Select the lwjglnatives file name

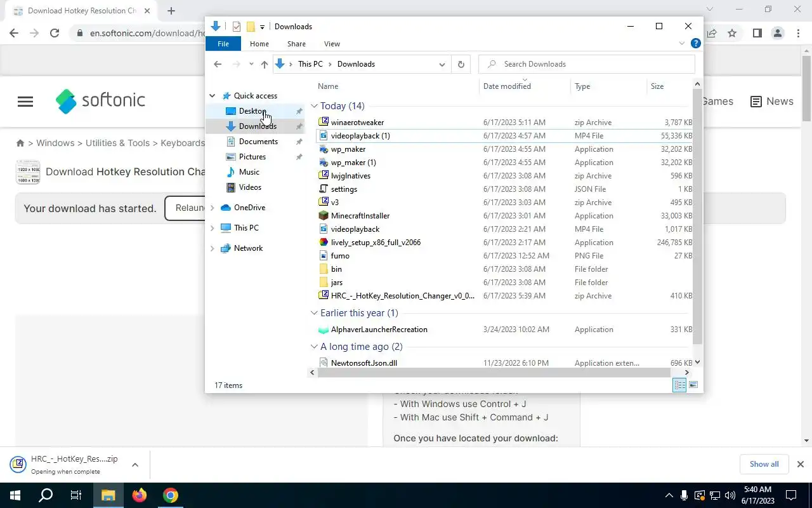(x=351, y=176)
